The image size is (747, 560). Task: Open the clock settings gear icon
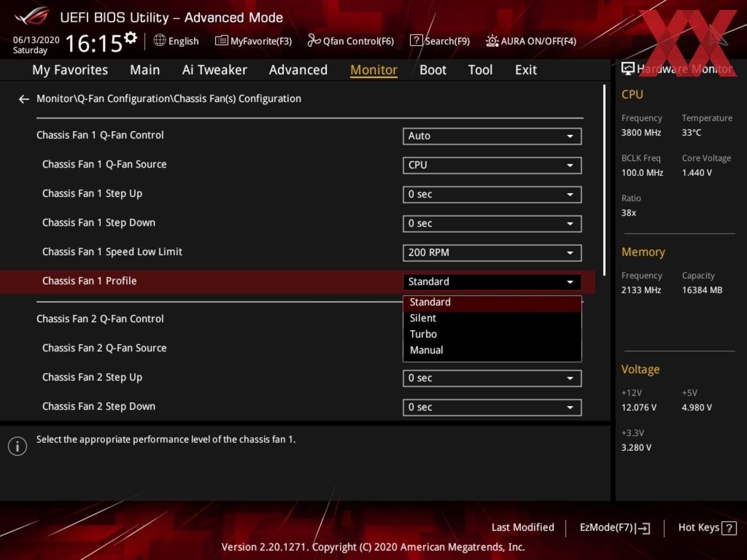[x=131, y=37]
